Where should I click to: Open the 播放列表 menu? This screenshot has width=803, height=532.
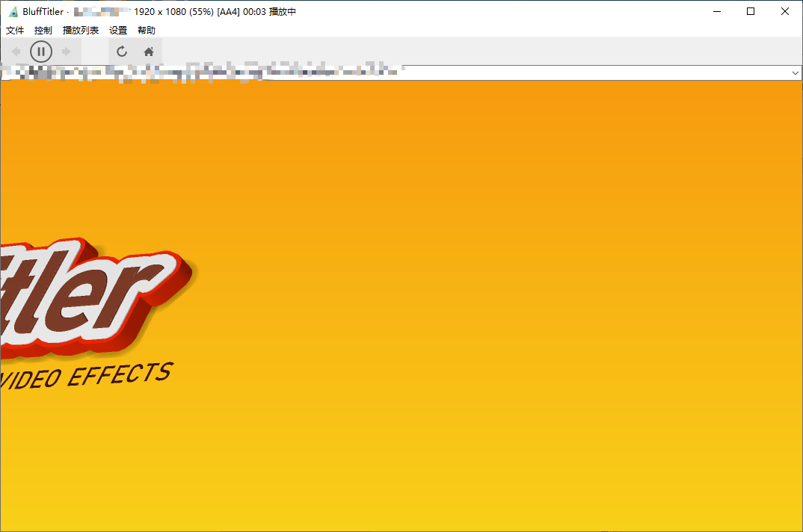click(x=81, y=31)
